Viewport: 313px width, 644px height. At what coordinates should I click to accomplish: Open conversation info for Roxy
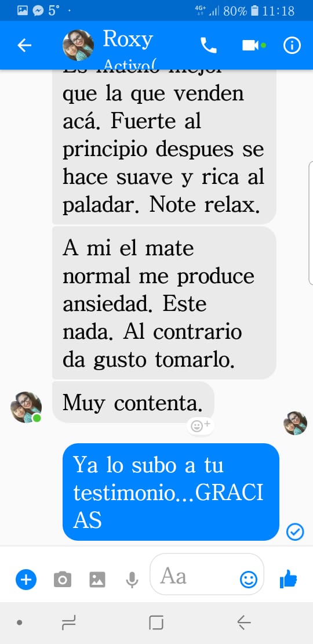click(x=292, y=45)
